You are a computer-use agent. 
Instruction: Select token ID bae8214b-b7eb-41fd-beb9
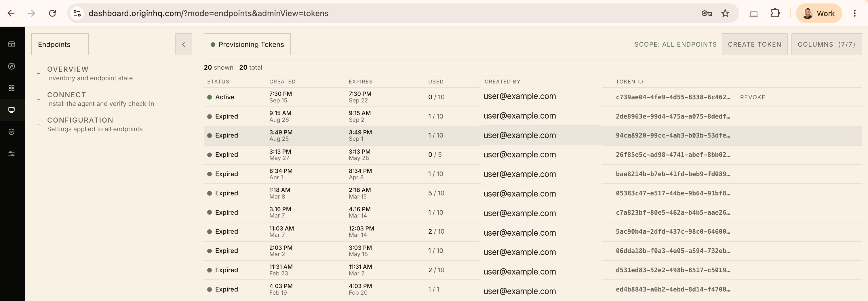point(673,174)
